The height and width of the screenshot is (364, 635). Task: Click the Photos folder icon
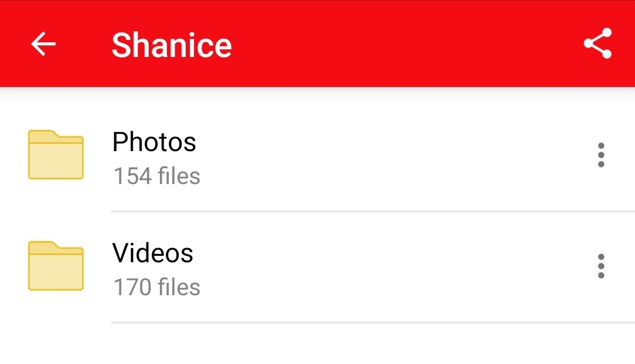pos(56,155)
